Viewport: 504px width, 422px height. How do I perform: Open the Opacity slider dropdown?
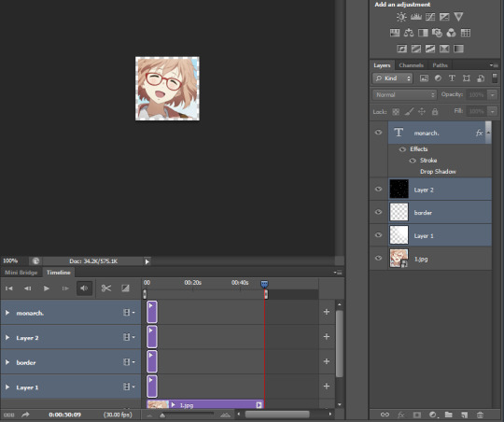coord(493,94)
